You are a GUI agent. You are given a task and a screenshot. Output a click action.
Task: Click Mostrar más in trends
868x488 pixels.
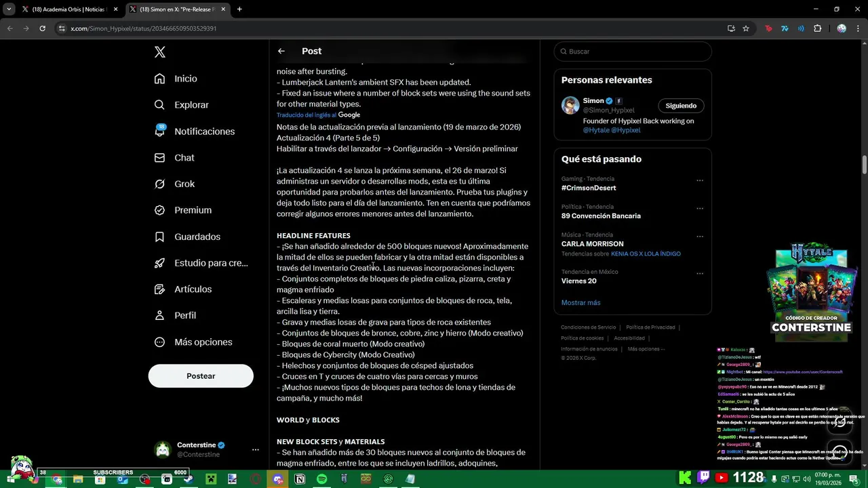[580, 303]
